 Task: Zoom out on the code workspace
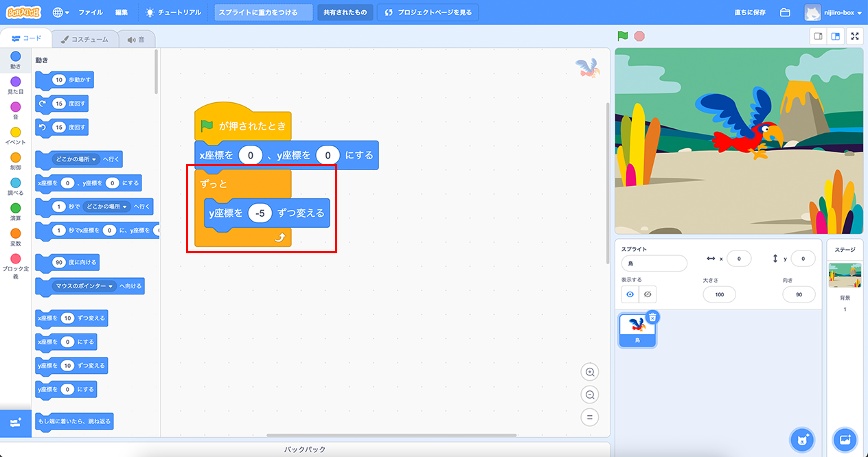click(589, 395)
